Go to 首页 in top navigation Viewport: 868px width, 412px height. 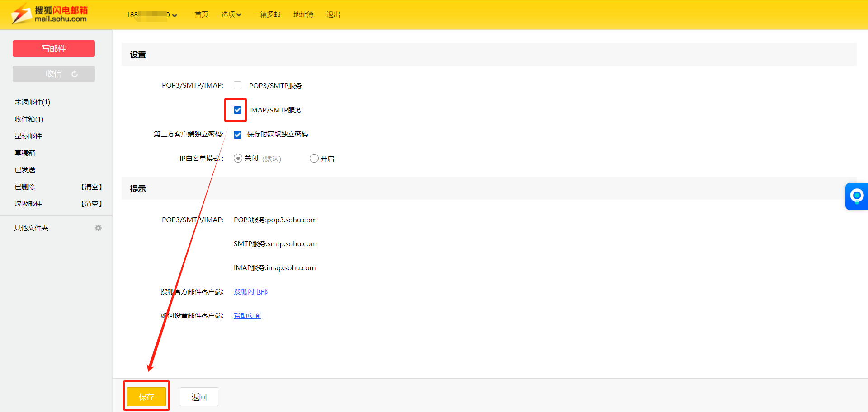coord(201,14)
